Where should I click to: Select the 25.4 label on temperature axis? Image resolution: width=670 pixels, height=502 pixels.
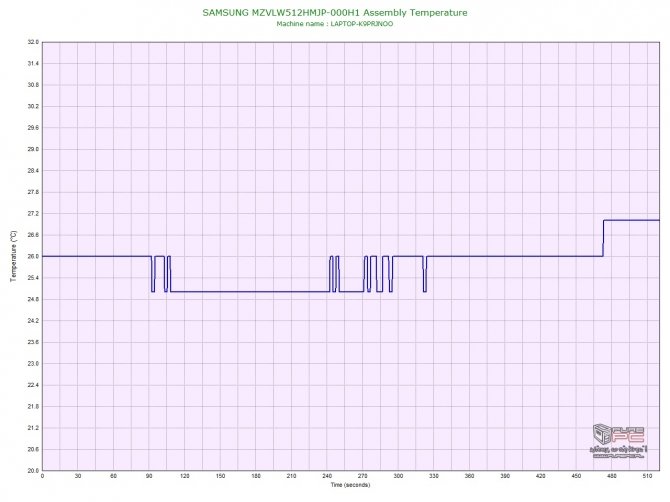[33, 278]
